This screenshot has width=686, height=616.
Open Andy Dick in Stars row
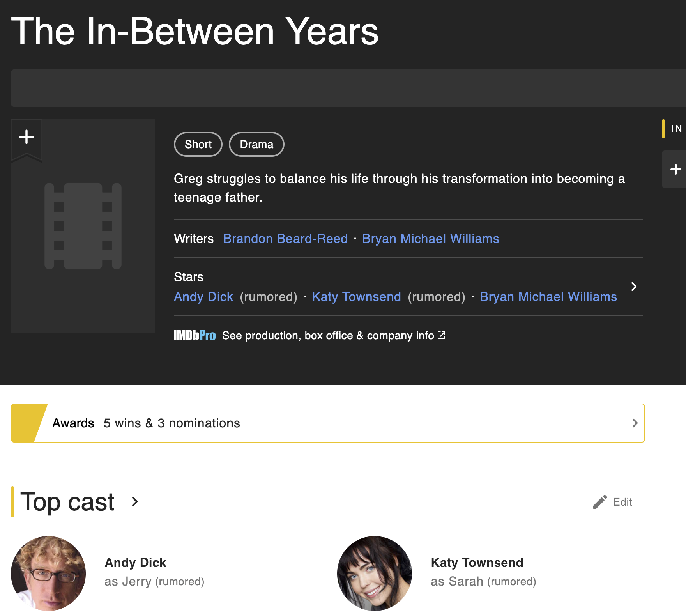[x=203, y=297]
